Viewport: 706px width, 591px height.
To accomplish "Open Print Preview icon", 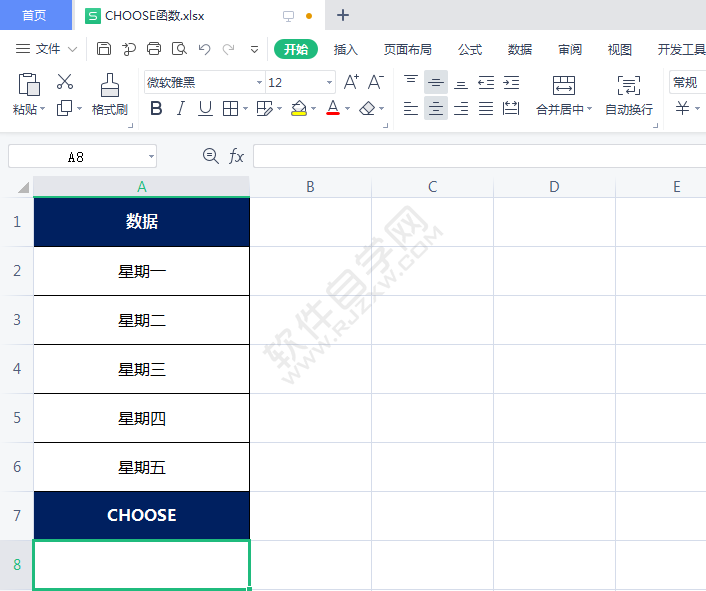I will coord(179,49).
